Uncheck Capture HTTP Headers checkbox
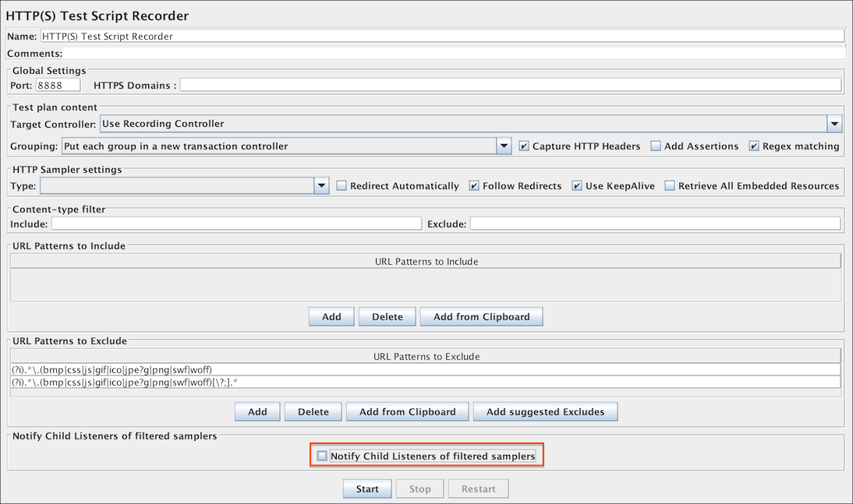 (525, 146)
